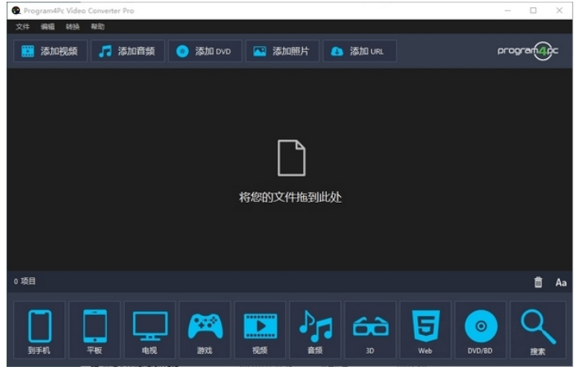
Task: Maximize the Program4Pc Video Converter Pro window
Action: pos(533,11)
